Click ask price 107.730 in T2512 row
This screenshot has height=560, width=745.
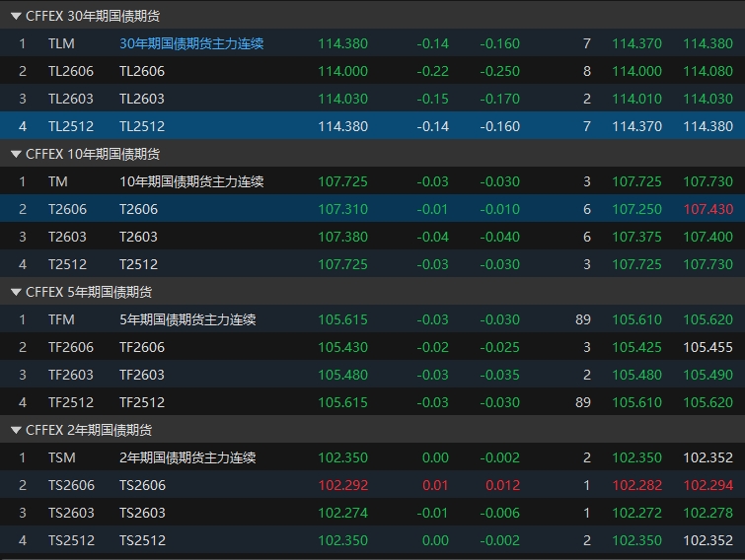[708, 264]
